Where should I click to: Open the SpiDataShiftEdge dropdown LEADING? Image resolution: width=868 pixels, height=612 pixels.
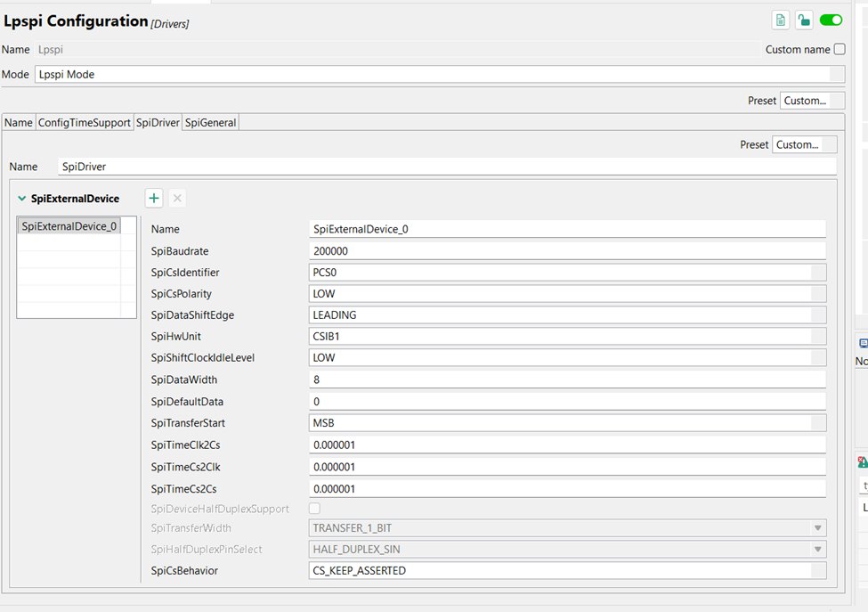click(x=567, y=315)
